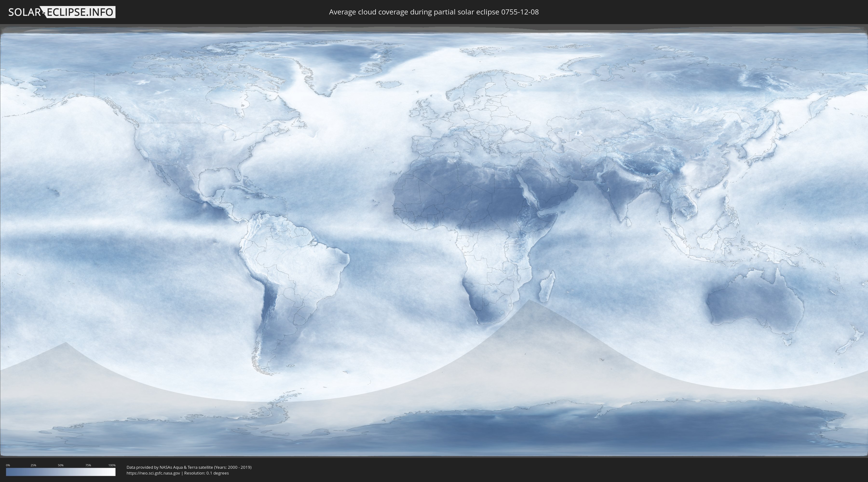Click the cloud coverage gradient legend bar
868x482 pixels.
point(61,472)
